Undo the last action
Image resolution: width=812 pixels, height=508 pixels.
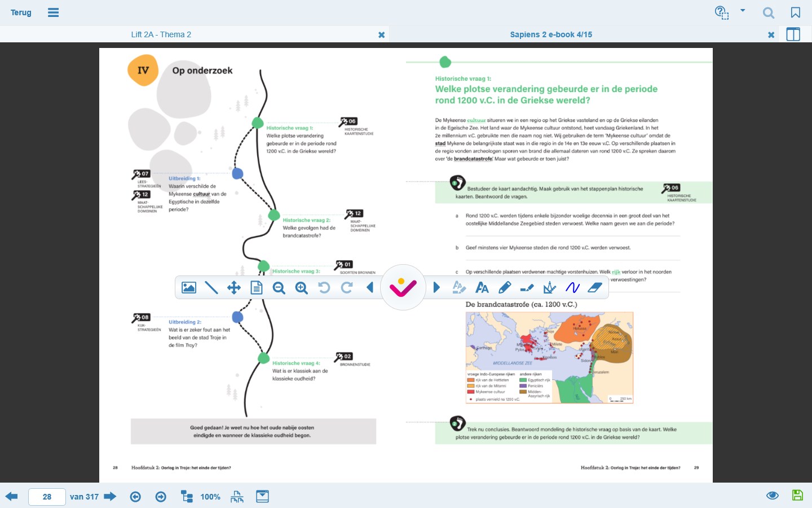(324, 288)
